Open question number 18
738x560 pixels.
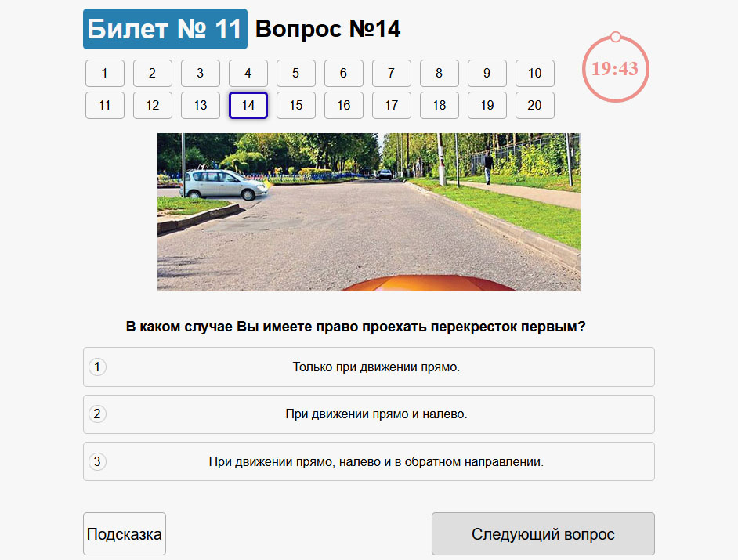point(439,106)
